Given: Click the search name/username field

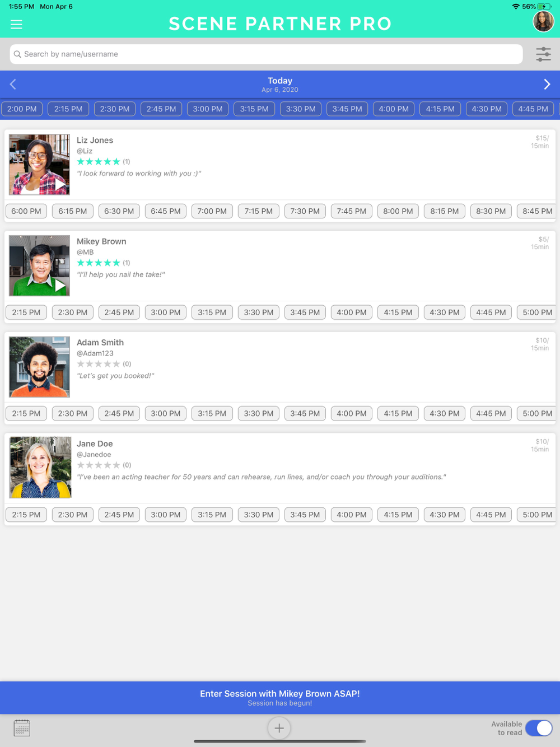Looking at the screenshot, I should click(x=266, y=54).
